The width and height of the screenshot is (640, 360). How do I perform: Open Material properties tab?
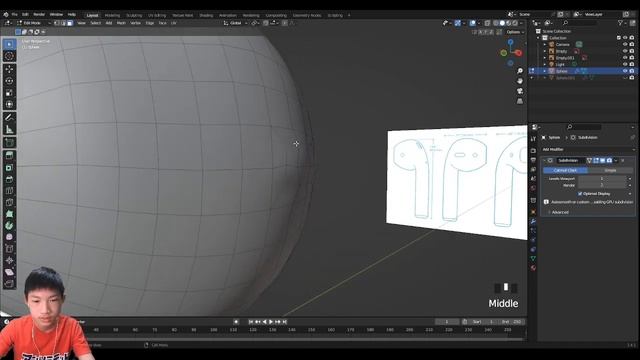point(533,268)
